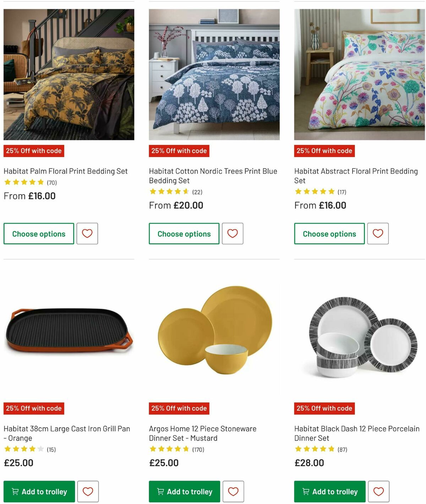Click the heart icon for Nordic Trees bedding set
Image resolution: width=426 pixels, height=504 pixels.
[x=233, y=233]
